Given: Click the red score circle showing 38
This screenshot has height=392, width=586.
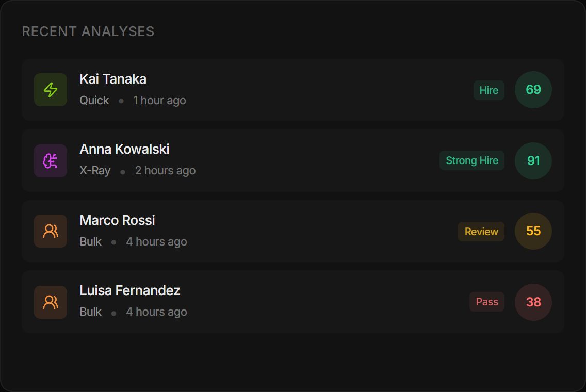Looking at the screenshot, I should coord(533,302).
